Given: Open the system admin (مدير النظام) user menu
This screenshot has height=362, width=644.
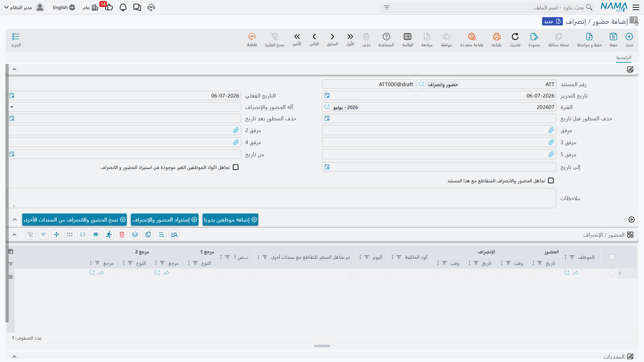Looking at the screenshot, I should click(x=24, y=7).
